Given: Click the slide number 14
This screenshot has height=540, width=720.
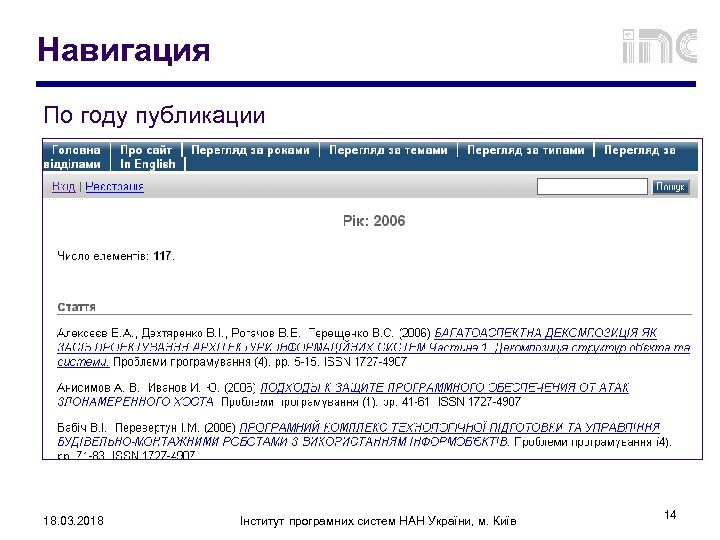Looking at the screenshot, I should (670, 514).
